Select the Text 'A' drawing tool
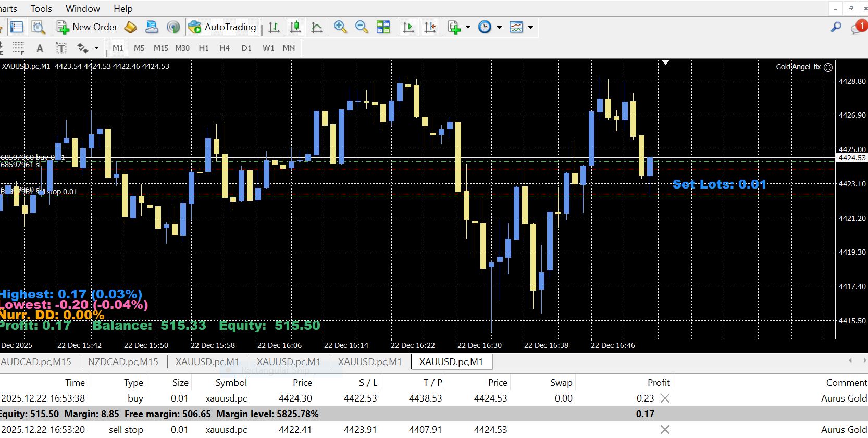868x438 pixels. coord(40,48)
